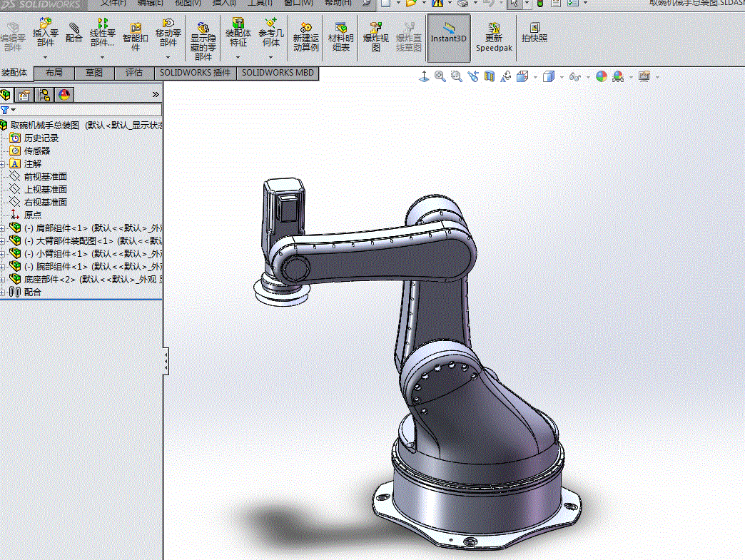Open the Display Style dropdown arrow
This screenshot has height=560, width=745.
click(562, 77)
